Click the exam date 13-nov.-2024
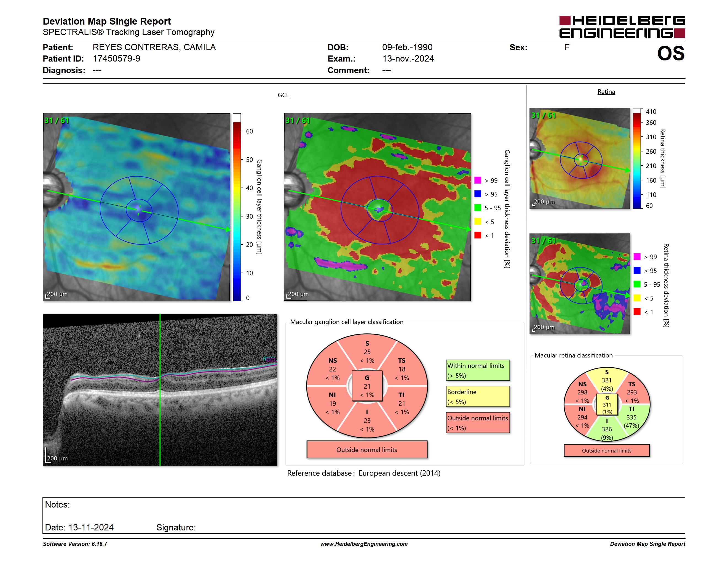The width and height of the screenshot is (728, 563). coord(408,59)
